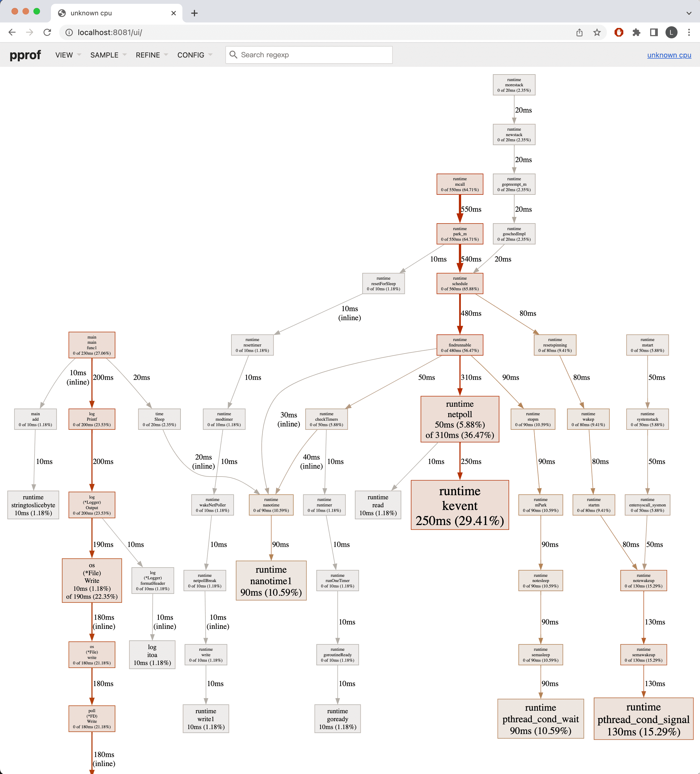Select the runtime kevent graph node
Viewport: 700px width, 774px height.
[460, 505]
